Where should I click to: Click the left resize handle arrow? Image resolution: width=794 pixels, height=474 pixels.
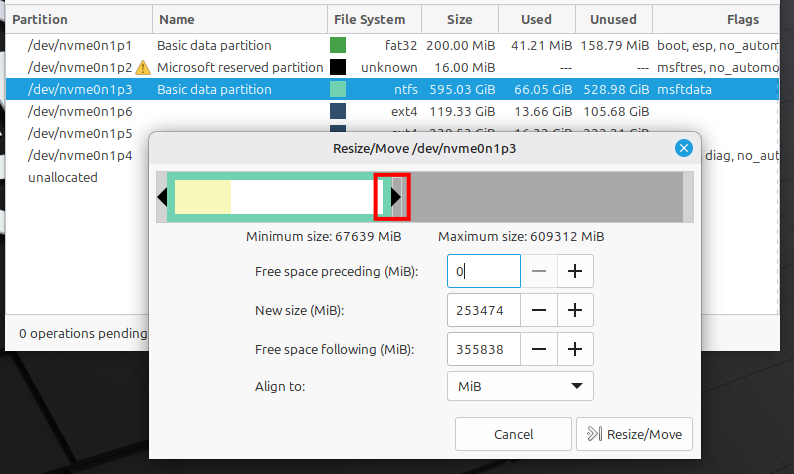tap(162, 198)
